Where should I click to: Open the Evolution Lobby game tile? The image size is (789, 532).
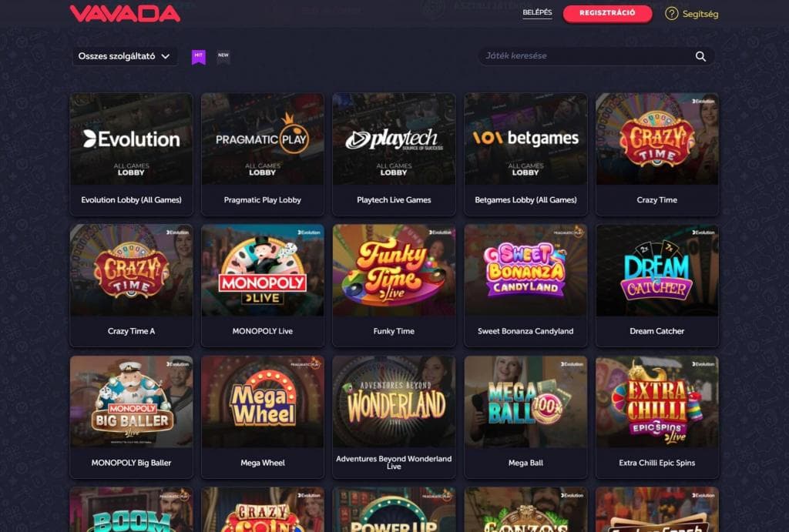pos(131,155)
